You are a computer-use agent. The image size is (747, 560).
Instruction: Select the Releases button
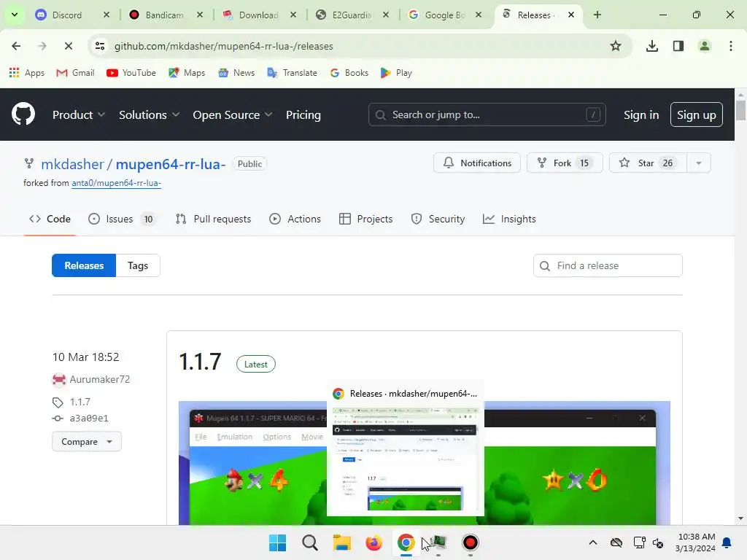(x=84, y=265)
